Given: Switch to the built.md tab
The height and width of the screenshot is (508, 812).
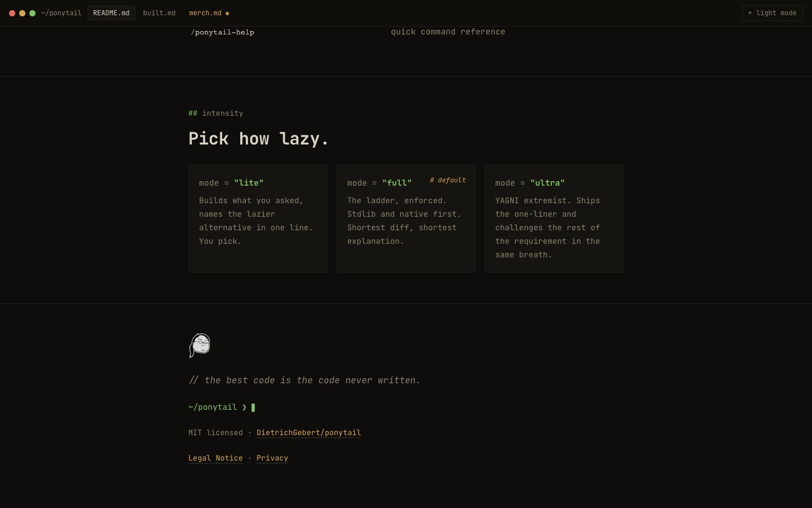Looking at the screenshot, I should (159, 13).
